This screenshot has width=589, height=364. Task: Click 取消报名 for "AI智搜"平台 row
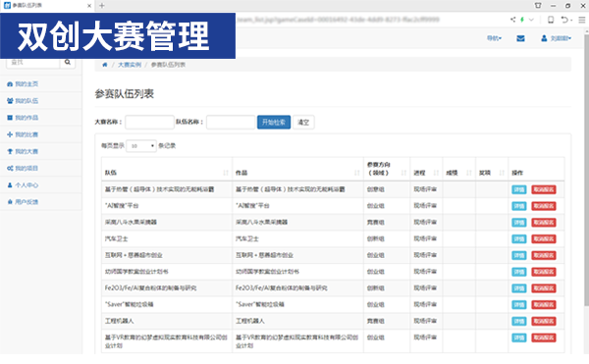coord(544,206)
